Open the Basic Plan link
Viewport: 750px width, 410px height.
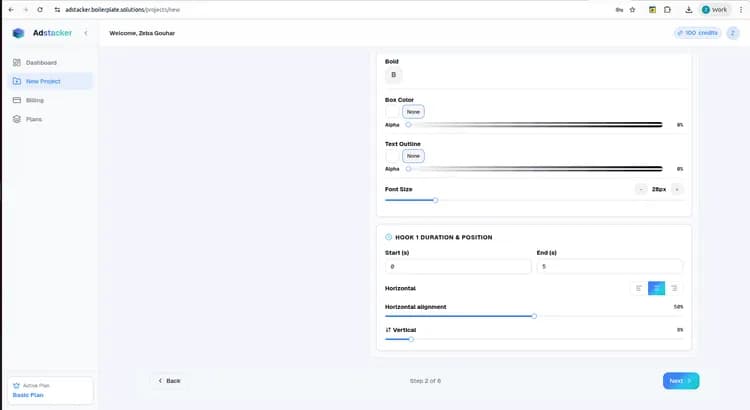click(28, 395)
